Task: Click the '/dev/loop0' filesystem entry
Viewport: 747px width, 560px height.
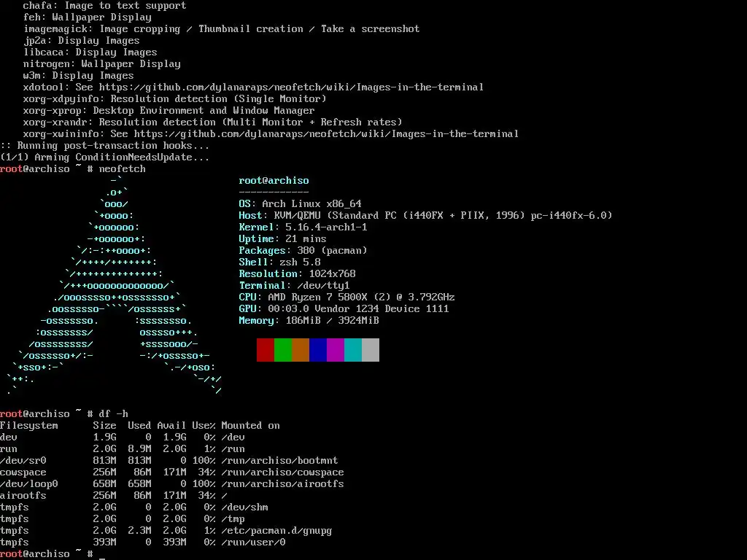Action: 29,484
